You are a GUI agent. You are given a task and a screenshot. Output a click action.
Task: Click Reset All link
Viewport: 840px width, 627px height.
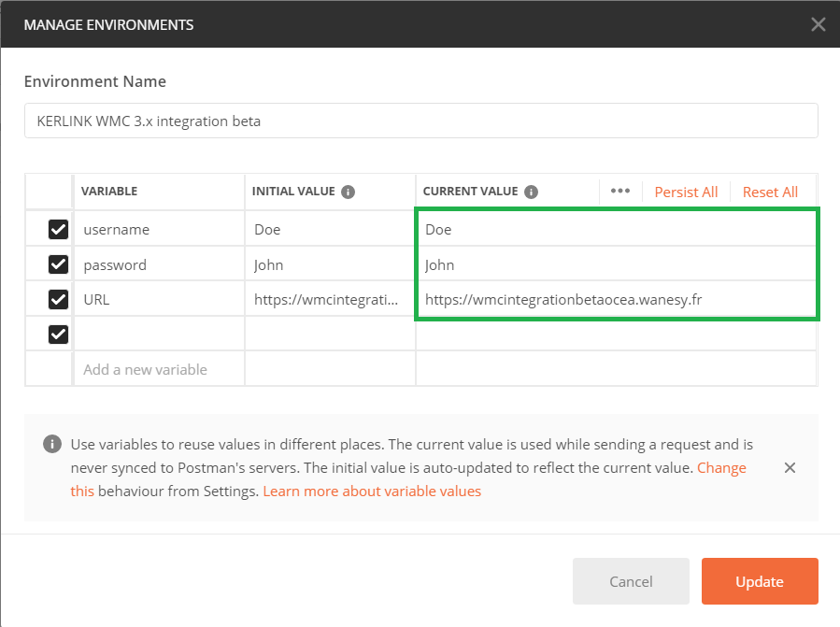pos(770,192)
